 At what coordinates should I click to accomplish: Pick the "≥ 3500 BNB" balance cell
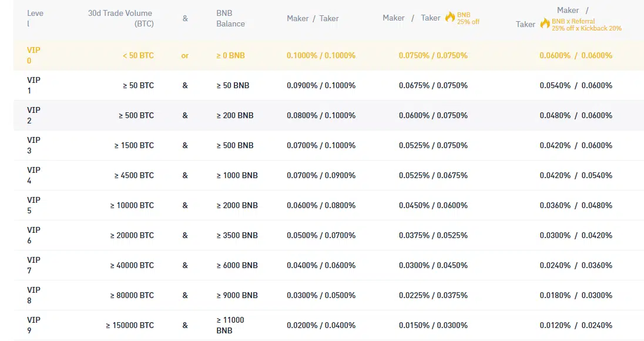(237, 235)
